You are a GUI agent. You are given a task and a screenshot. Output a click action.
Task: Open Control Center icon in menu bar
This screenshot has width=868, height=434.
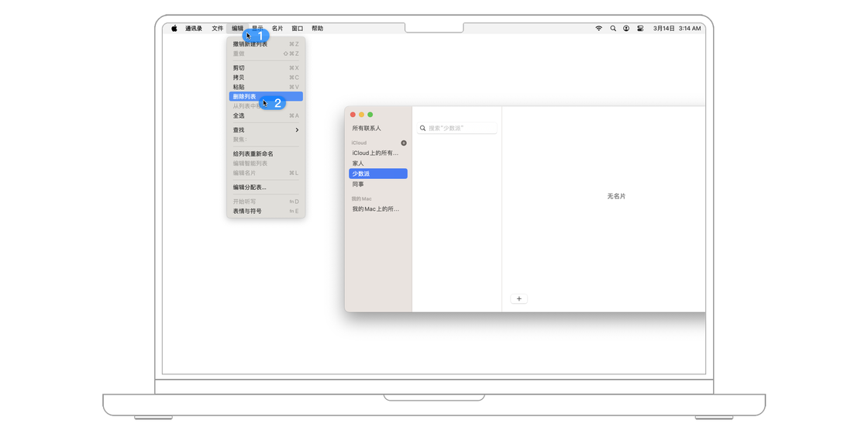tap(640, 28)
